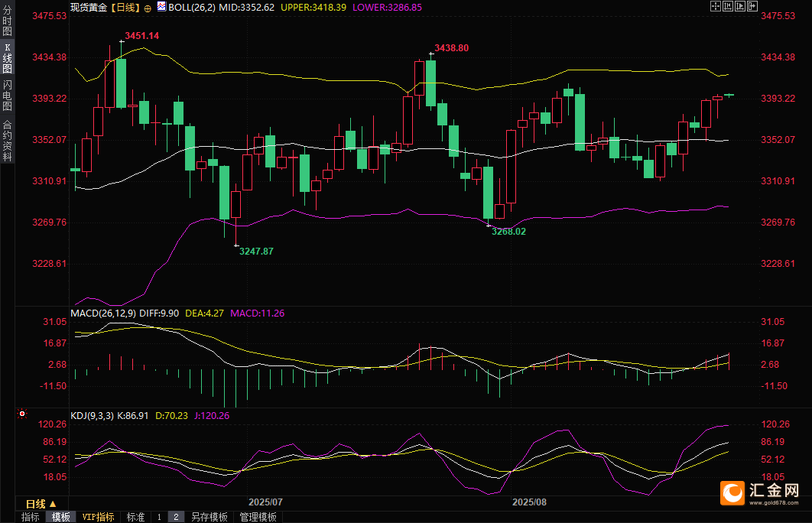Image resolution: width=812 pixels, height=523 pixels.
Task: Switch to the 指标 bottom tab
Action: [x=30, y=517]
